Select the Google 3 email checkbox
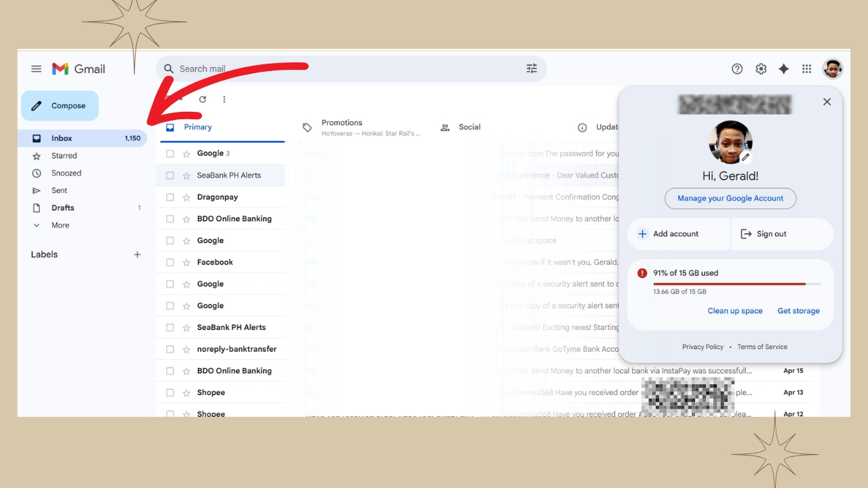 170,154
